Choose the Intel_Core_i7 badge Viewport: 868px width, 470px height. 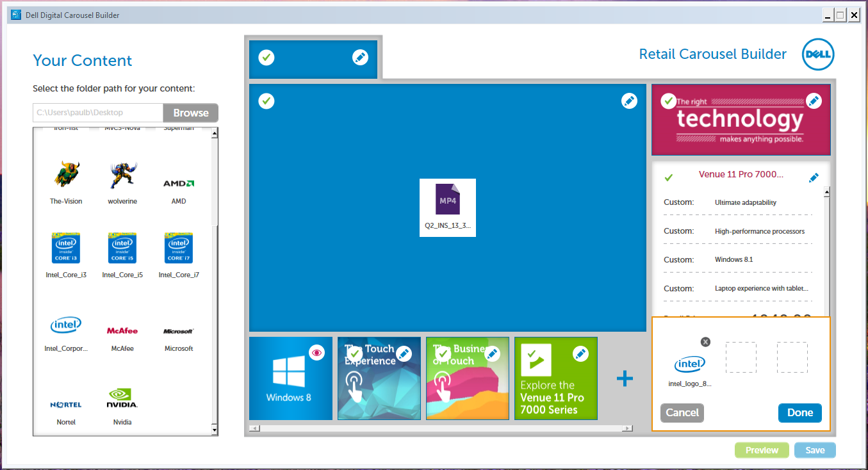pyautogui.click(x=179, y=248)
